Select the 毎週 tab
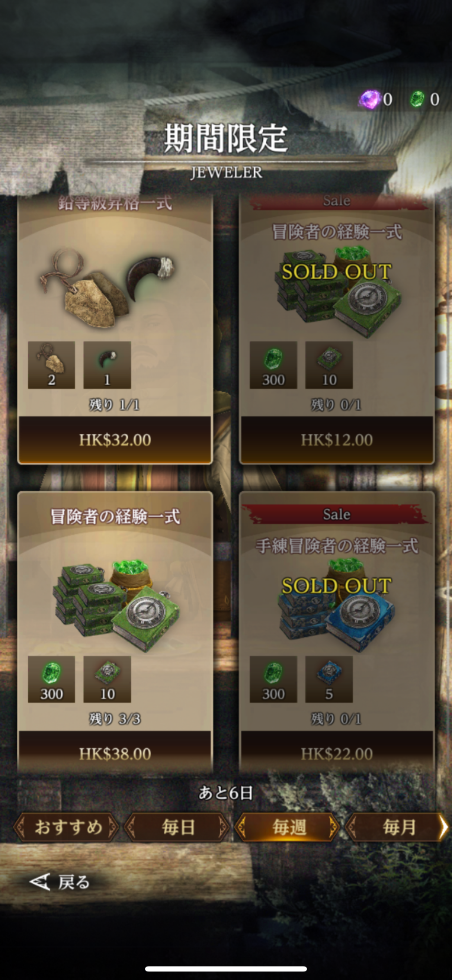 click(288, 827)
